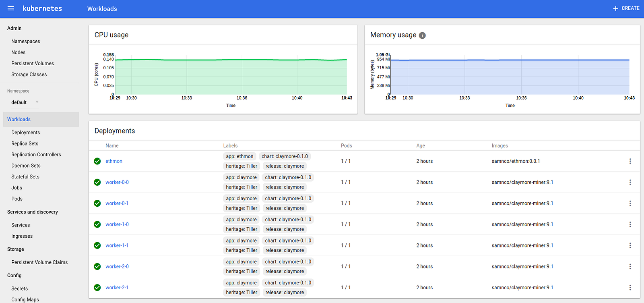Click 'release: claymore' chip in ethmon row

(x=285, y=166)
